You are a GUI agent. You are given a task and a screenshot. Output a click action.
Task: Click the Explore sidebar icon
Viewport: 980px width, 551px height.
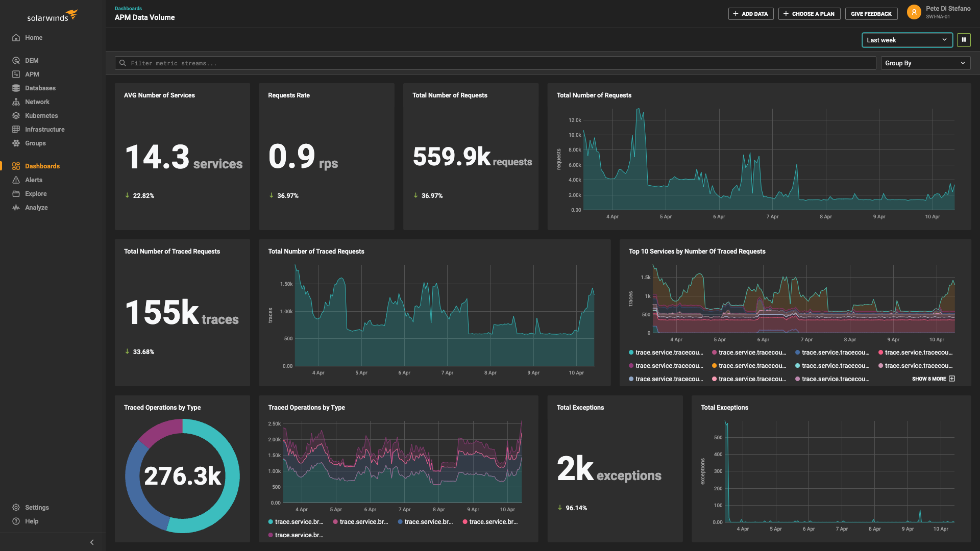coord(16,194)
